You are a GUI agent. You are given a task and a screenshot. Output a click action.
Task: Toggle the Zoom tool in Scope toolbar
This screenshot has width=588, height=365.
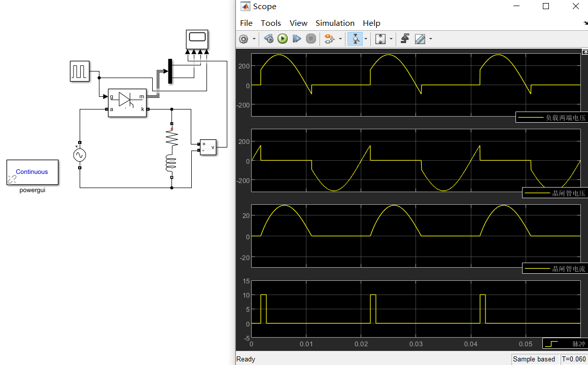tap(356, 39)
